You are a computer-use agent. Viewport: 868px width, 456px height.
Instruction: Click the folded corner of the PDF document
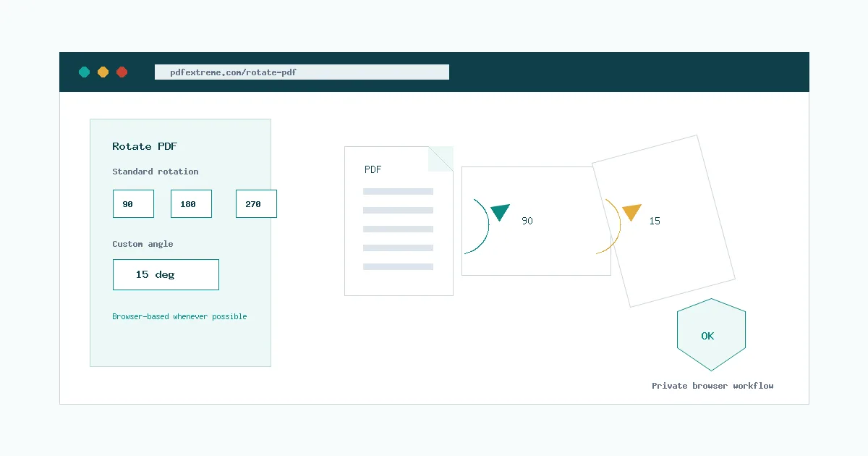click(441, 159)
